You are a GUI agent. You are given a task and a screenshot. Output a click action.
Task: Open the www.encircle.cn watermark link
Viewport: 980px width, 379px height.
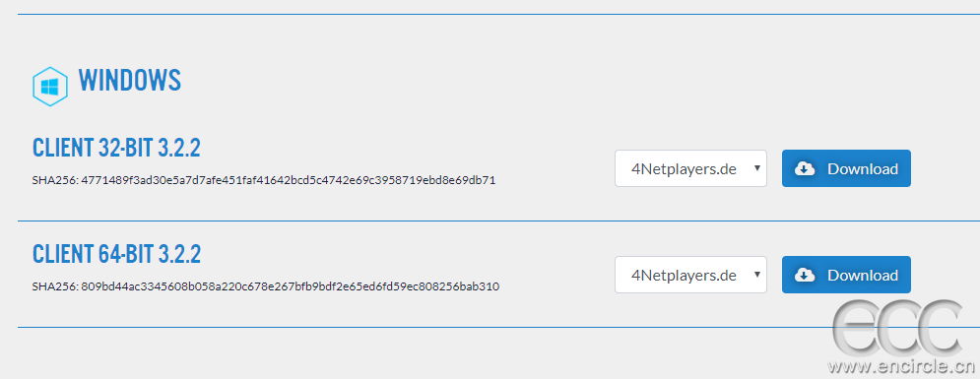902,366
